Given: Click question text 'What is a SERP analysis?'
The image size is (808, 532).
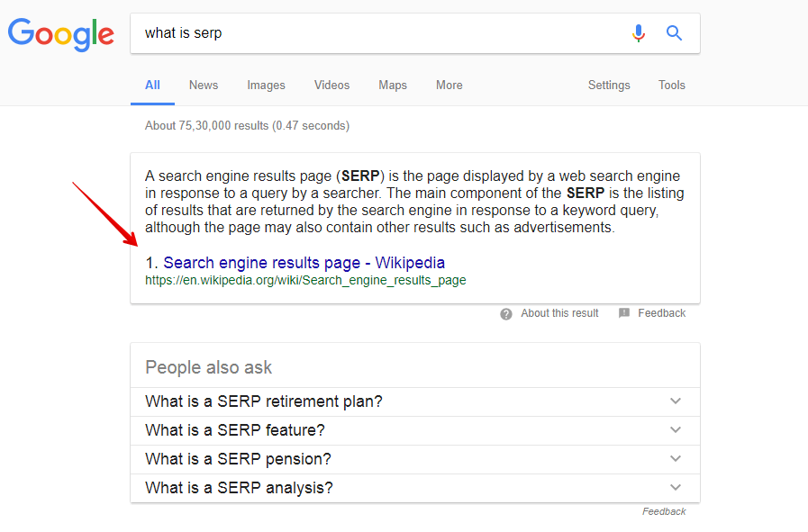Looking at the screenshot, I should [239, 488].
